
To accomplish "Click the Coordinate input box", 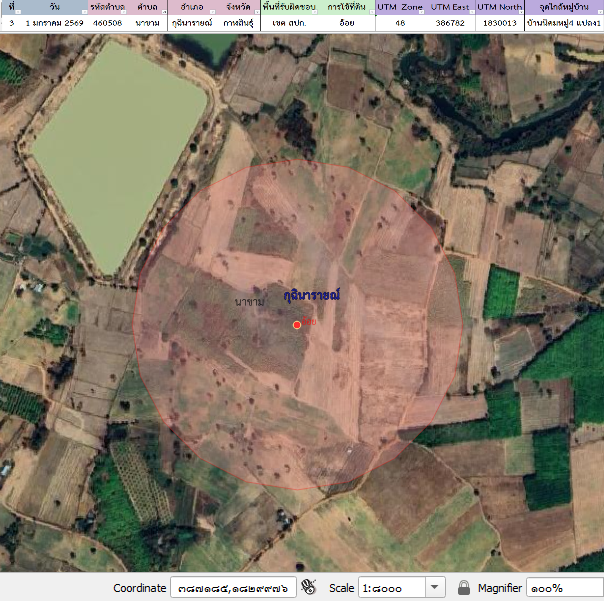I will tap(234, 588).
